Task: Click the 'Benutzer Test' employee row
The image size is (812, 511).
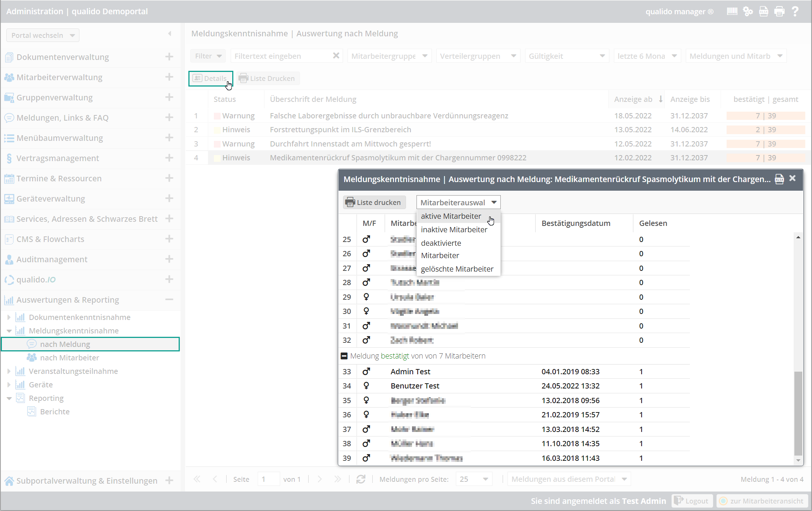Action: tap(514, 386)
